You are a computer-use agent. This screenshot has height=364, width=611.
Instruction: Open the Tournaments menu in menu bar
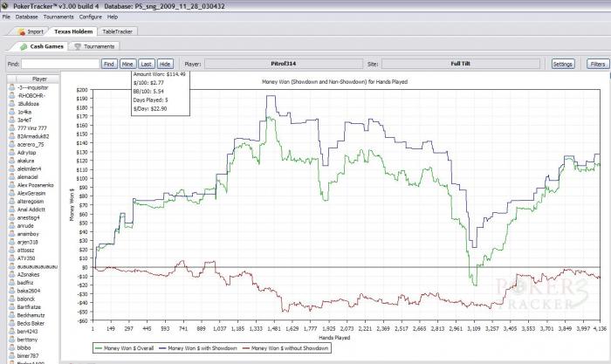click(58, 17)
